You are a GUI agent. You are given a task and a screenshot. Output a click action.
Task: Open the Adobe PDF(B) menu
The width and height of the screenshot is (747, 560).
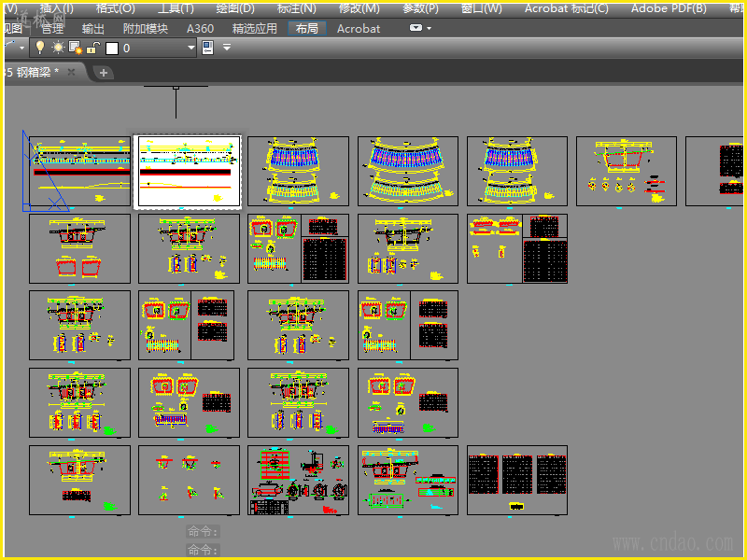point(669,8)
